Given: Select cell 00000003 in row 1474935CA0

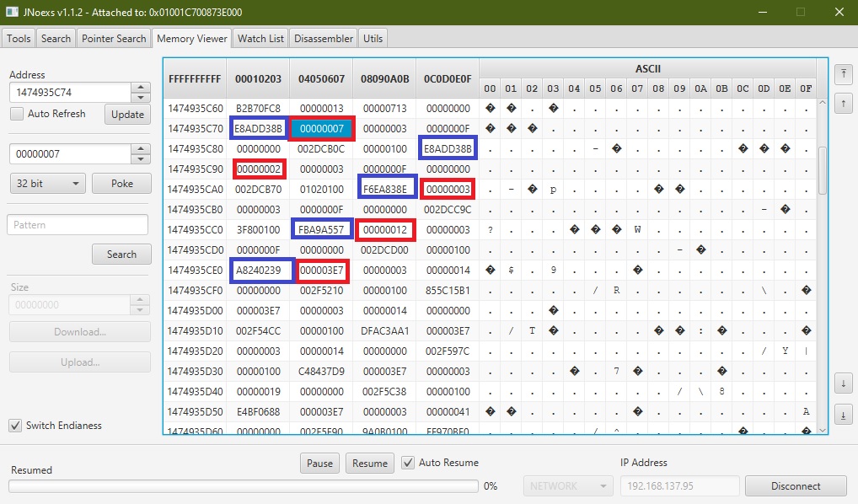Looking at the screenshot, I should pos(448,190).
